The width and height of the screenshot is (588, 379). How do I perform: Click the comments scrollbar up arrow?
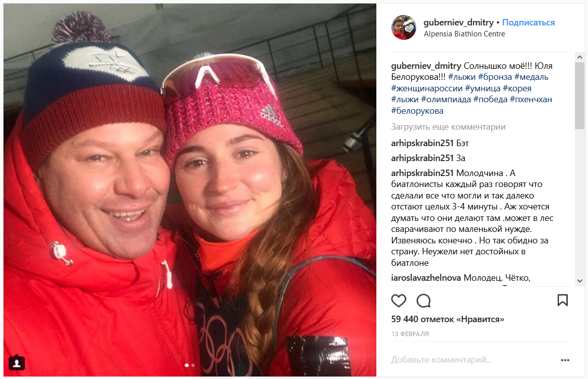[580, 57]
